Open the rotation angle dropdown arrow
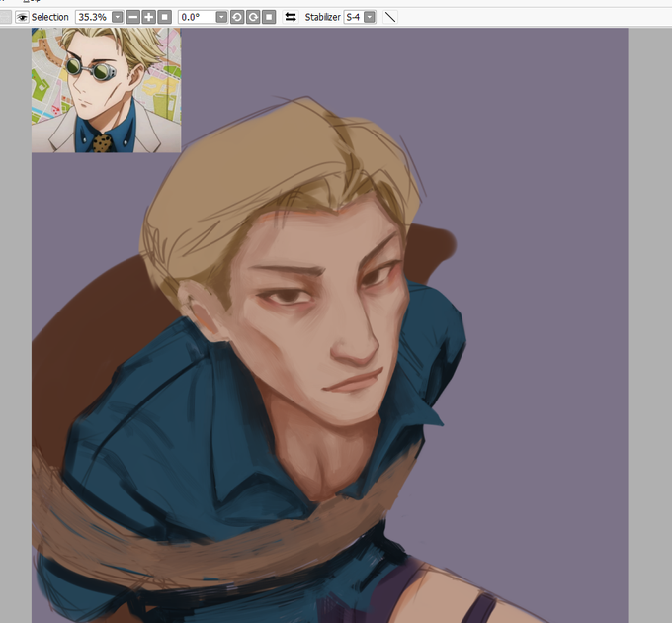The image size is (672, 623). coord(221,17)
